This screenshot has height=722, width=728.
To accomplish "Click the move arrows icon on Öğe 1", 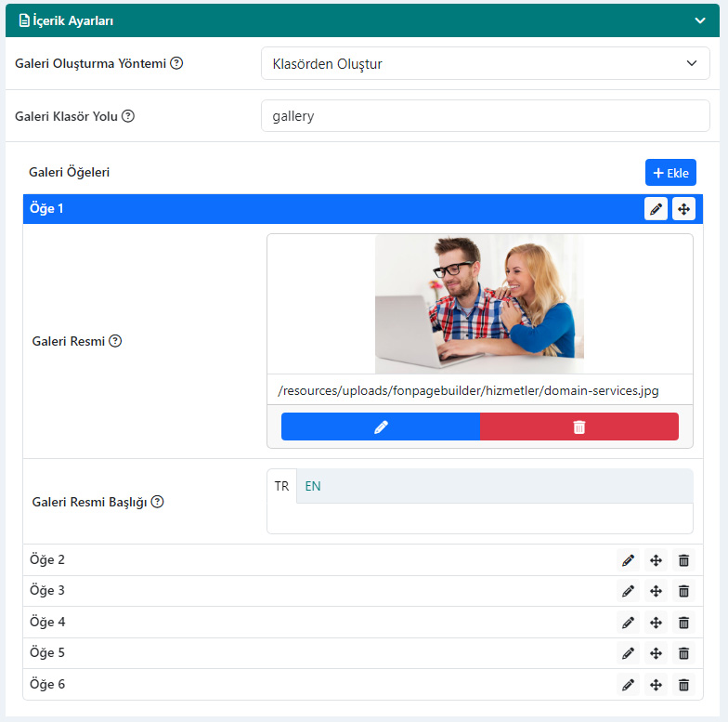I will coord(683,209).
